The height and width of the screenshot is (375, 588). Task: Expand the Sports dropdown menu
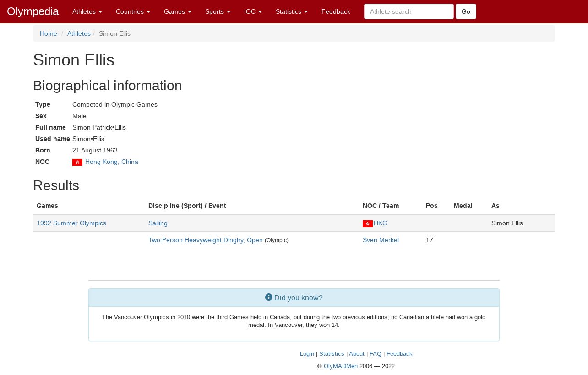pyautogui.click(x=218, y=11)
